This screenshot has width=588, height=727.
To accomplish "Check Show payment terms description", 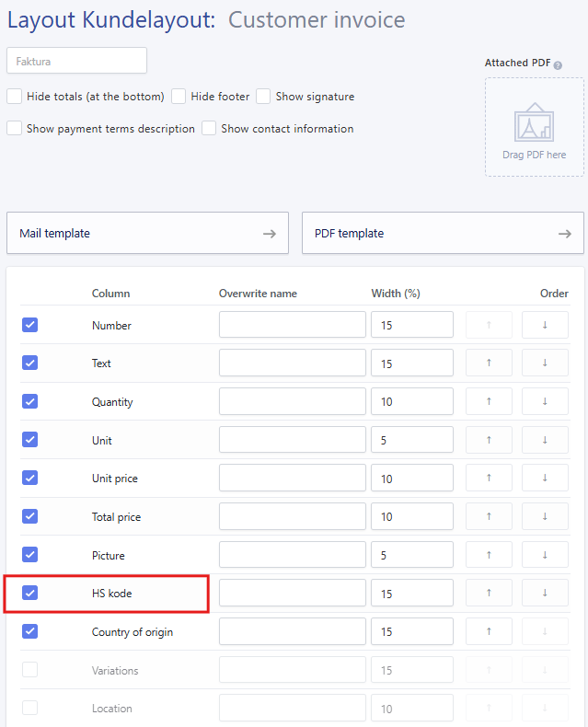I will click(x=15, y=129).
